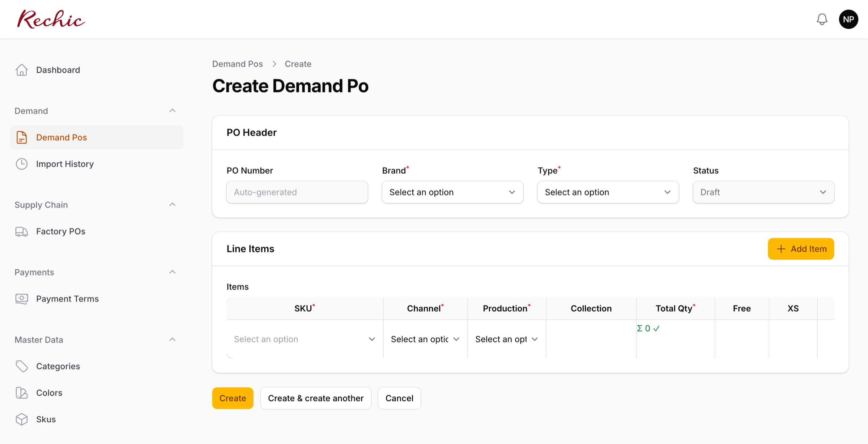The image size is (868, 444).
Task: Click the XS column header
Action: click(793, 308)
